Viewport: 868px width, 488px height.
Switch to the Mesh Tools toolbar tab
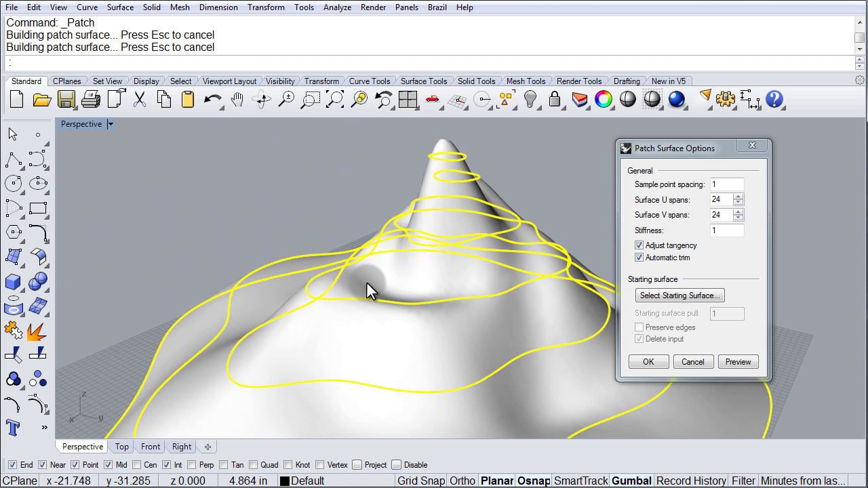526,81
